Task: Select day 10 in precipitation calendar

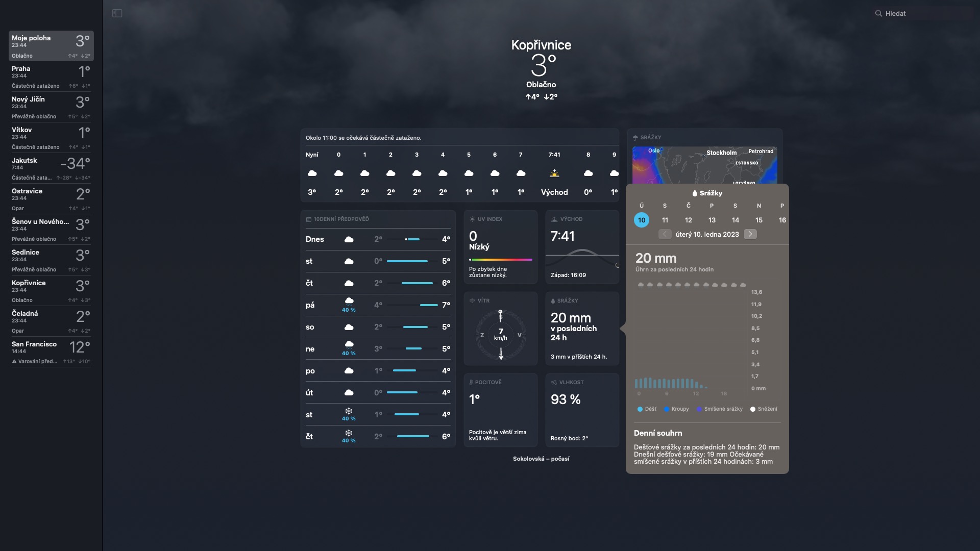Action: point(642,220)
